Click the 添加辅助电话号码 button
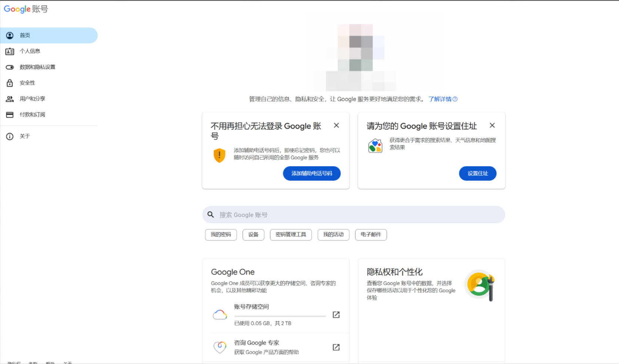The height and width of the screenshot is (364, 619). tap(312, 173)
